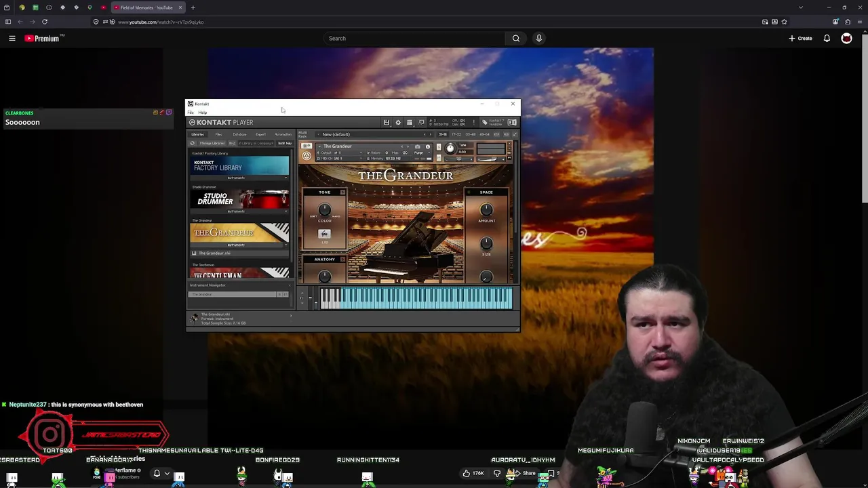Open Kontakt File menu
This screenshot has height=488, width=868.
[191, 113]
